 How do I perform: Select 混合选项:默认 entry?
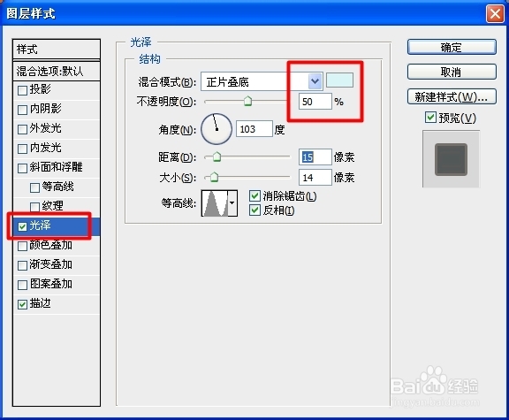57,71
